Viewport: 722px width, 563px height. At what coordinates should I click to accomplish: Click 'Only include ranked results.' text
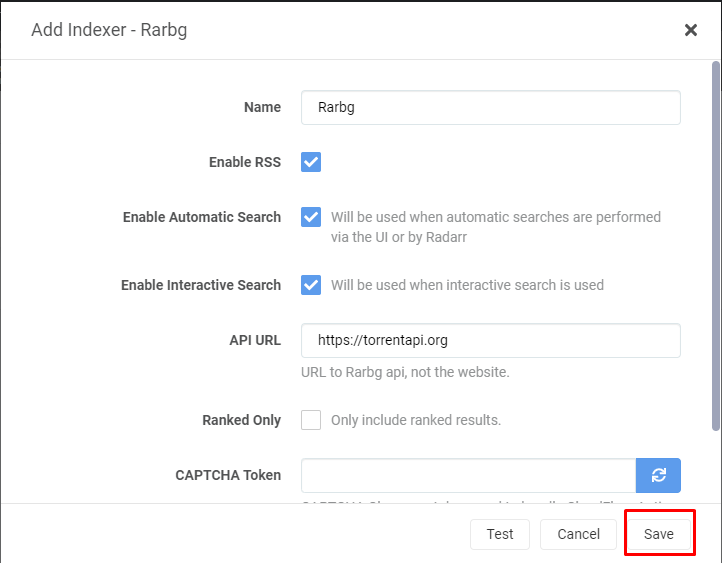416,420
